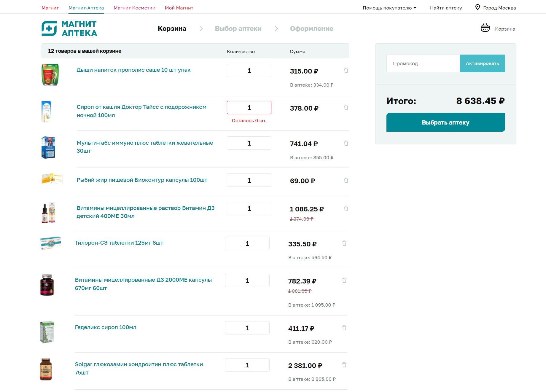Image resolution: width=546 pixels, height=392 pixels.
Task: View Рыбий жир Биоконтур product image
Action: (52, 179)
